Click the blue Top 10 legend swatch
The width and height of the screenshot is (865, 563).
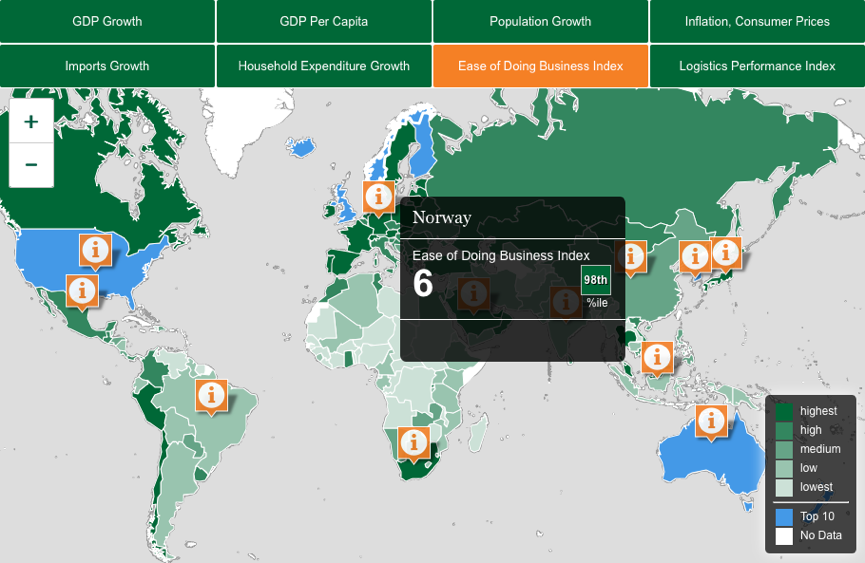pyautogui.click(x=784, y=517)
